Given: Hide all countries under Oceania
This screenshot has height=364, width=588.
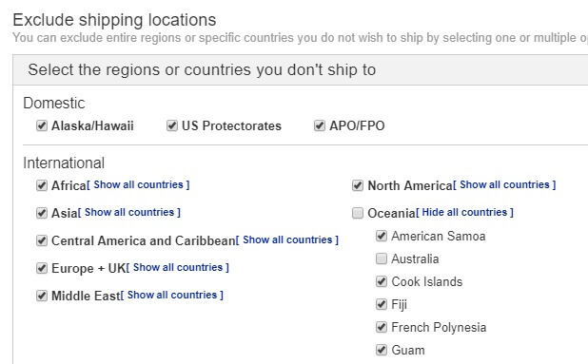Looking at the screenshot, I should (464, 212).
